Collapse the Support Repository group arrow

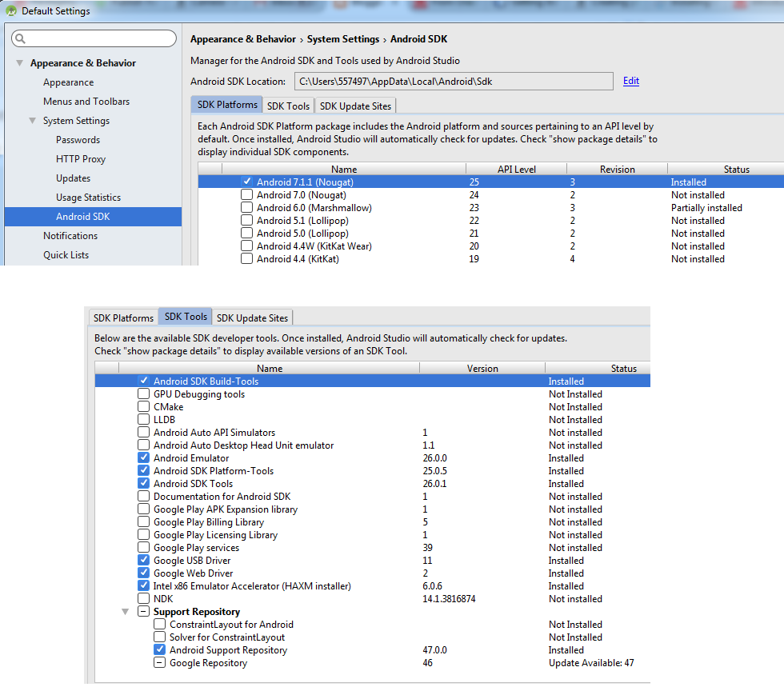[x=126, y=612]
